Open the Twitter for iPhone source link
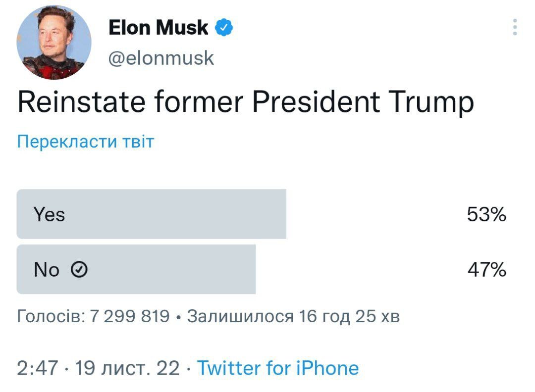The image size is (535, 392). click(x=277, y=368)
